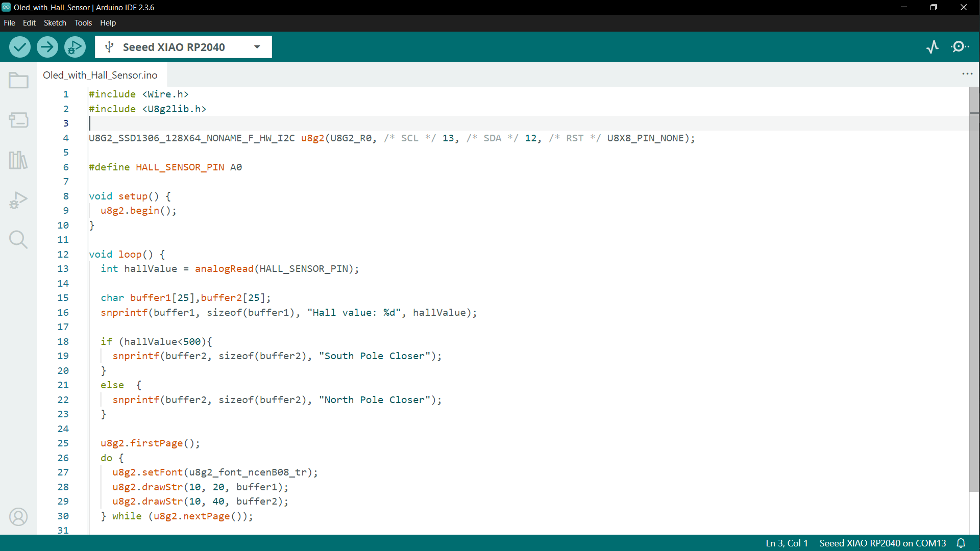Place cursor on '#include <Wire.h>' line
Viewport: 980px width, 551px height.
[x=139, y=94]
